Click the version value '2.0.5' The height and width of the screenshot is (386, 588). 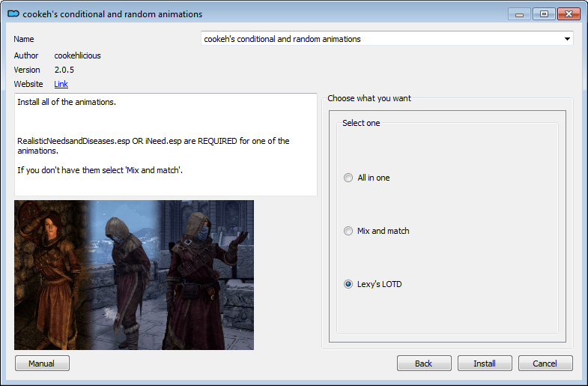64,70
